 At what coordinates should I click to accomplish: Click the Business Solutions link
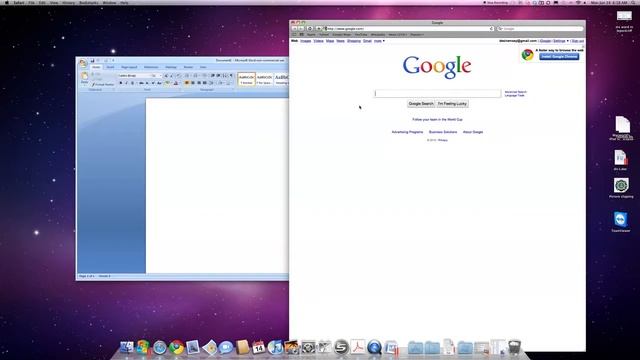coord(443,132)
